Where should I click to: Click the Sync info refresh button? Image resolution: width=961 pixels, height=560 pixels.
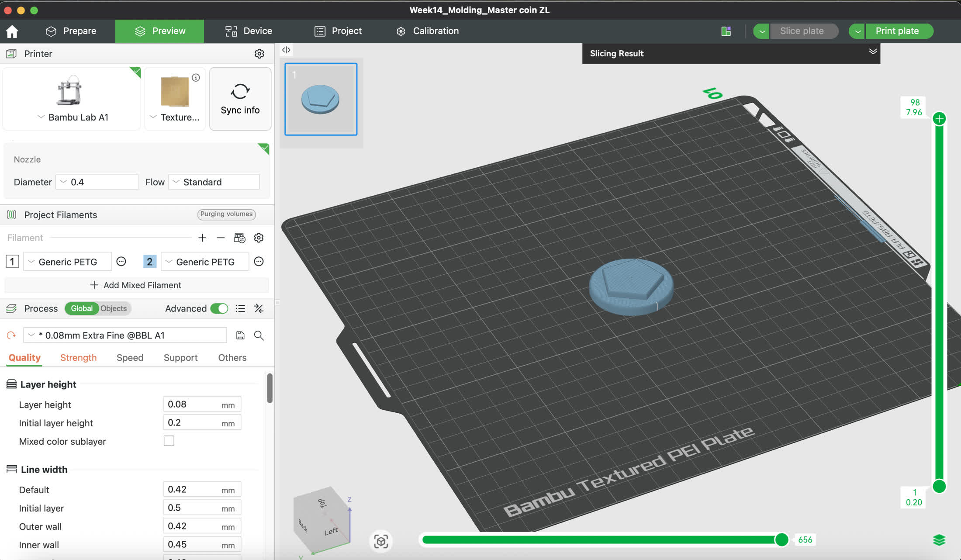point(240,99)
